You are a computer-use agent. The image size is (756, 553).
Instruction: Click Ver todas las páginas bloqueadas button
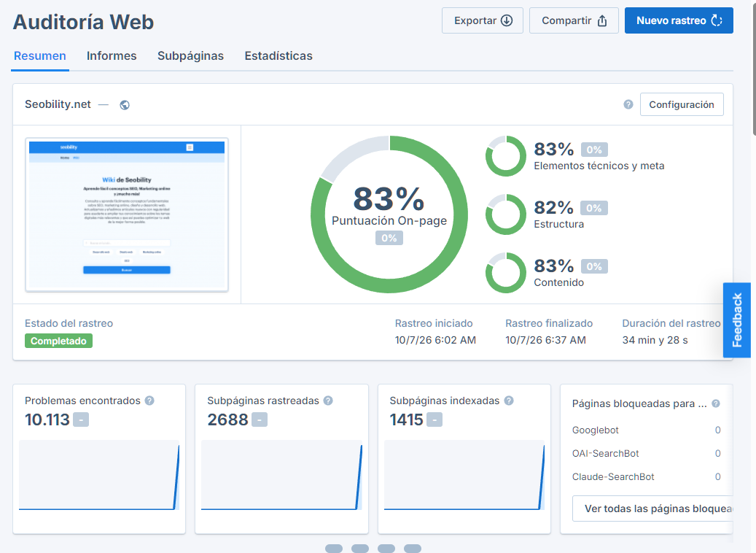(x=652, y=508)
